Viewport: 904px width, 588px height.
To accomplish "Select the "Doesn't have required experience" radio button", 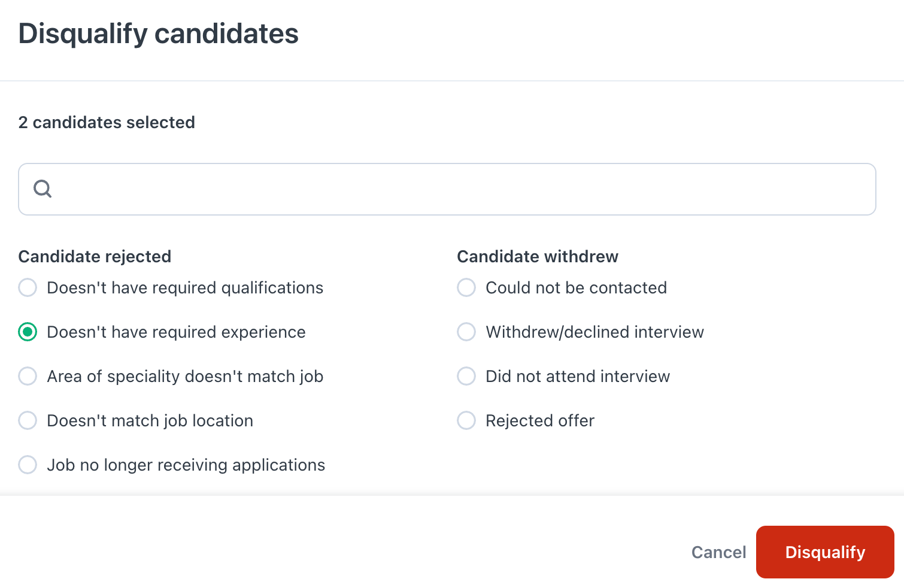I will (x=28, y=332).
